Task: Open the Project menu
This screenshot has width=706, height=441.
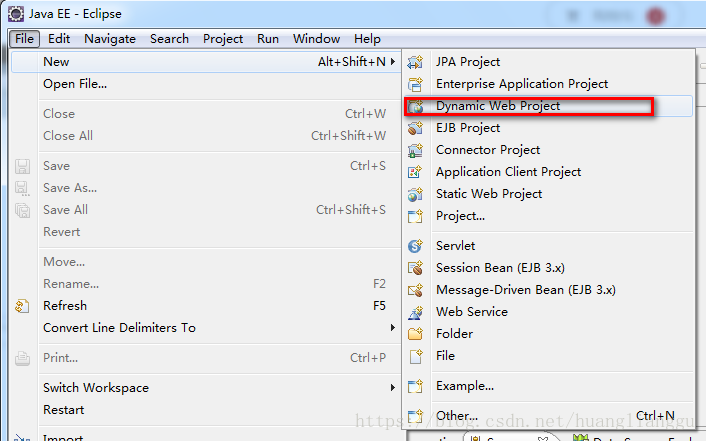Action: pos(223,39)
